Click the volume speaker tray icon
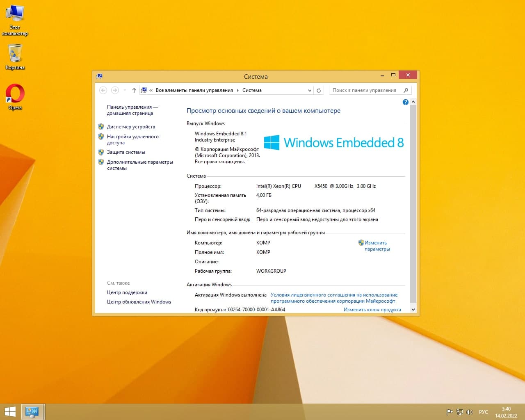The height and width of the screenshot is (420, 525). click(470, 412)
